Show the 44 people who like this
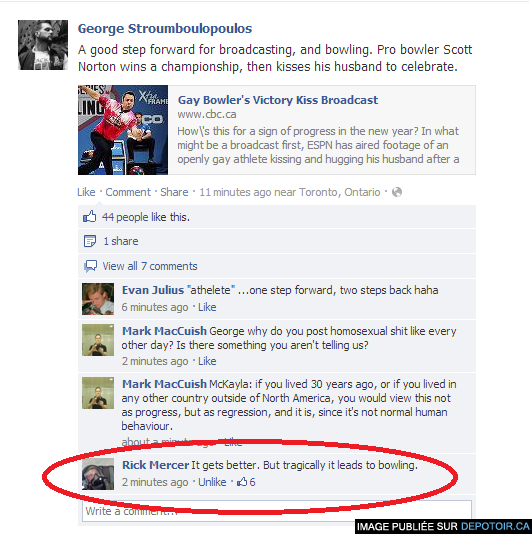The image size is (532, 534). pos(146,217)
